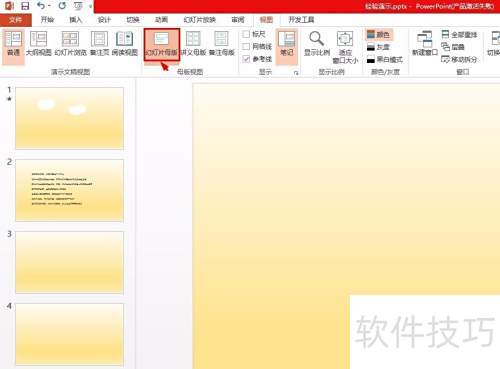500x369 pixels.
Task: Select the 普通 (Normal) view button
Action: click(x=13, y=46)
